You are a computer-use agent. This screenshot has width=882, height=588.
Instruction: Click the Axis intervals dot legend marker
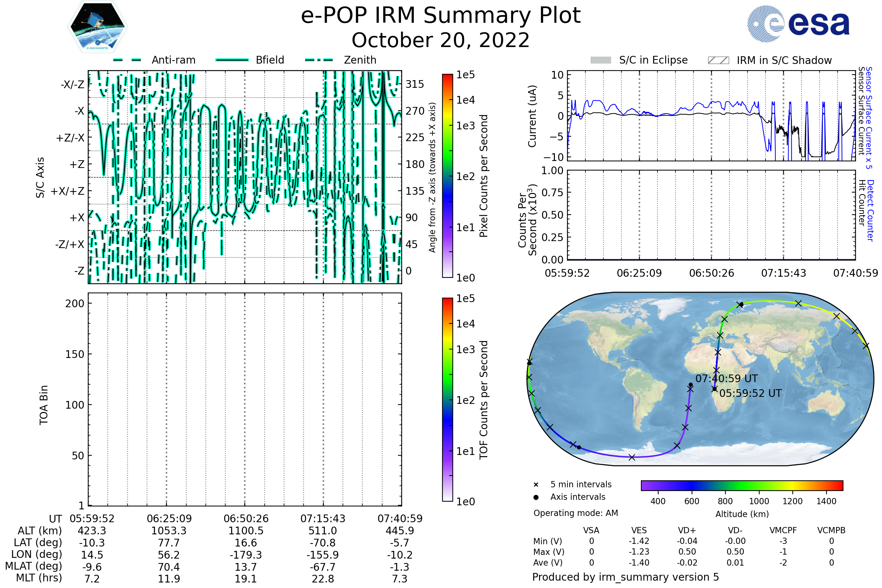click(x=536, y=497)
